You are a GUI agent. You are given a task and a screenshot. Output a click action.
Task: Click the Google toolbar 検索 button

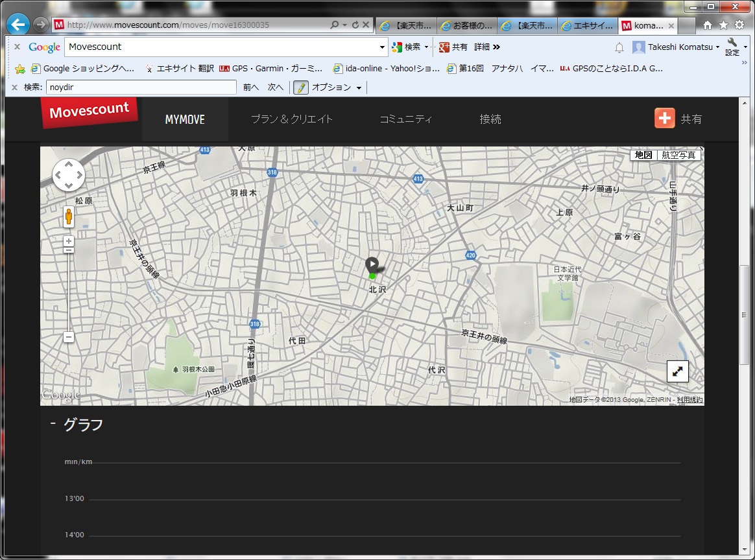[407, 47]
